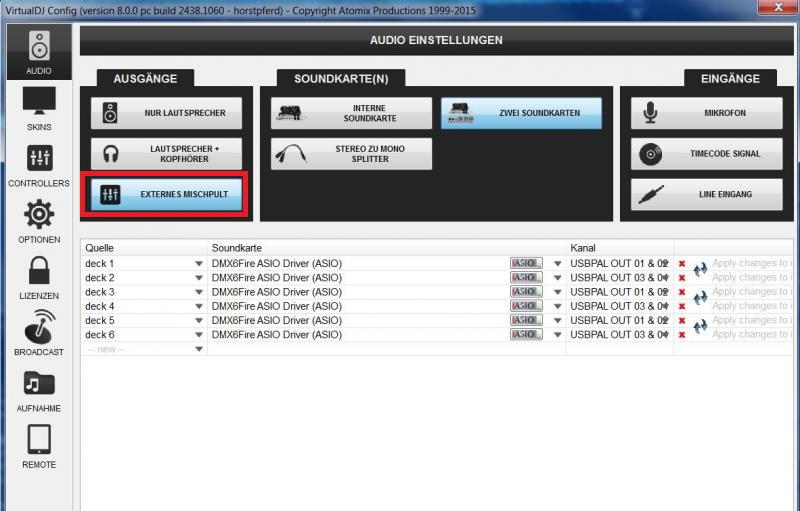Select ZWEI SOUNDKARTEN option

click(x=521, y=113)
